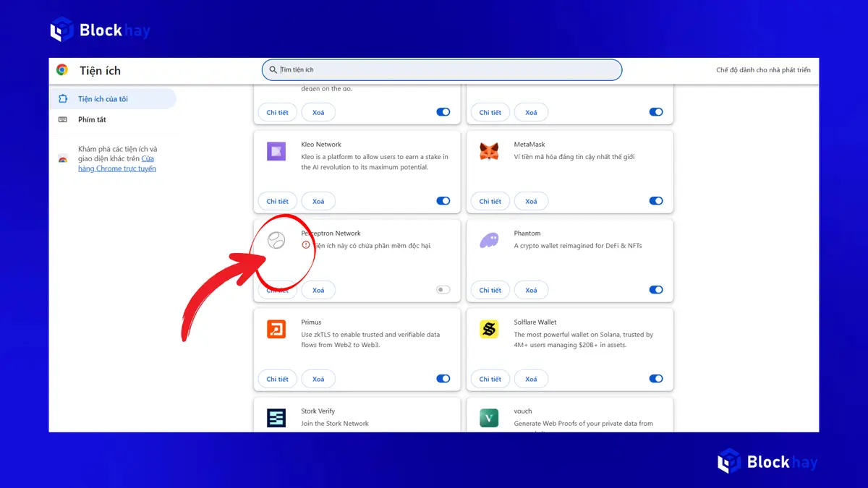Click the Perceptron malware warning text
Screen dimensions: 868x488
click(x=373, y=246)
